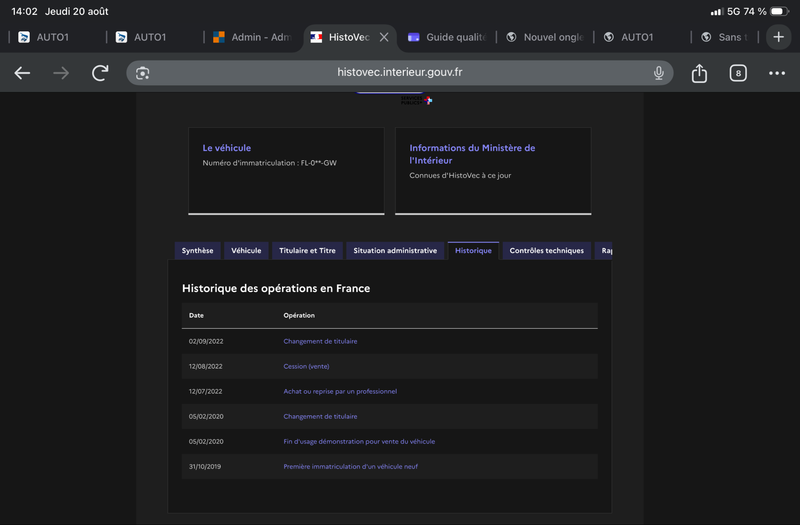This screenshot has width=800, height=525.
Task: Click the Services Publics+ logo
Action: (x=416, y=100)
